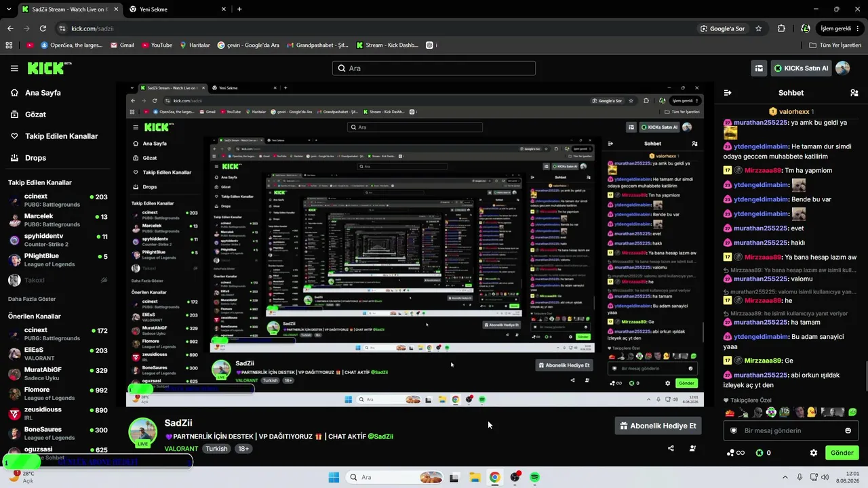Open Gözat in the Kick sidebar

click(x=35, y=115)
